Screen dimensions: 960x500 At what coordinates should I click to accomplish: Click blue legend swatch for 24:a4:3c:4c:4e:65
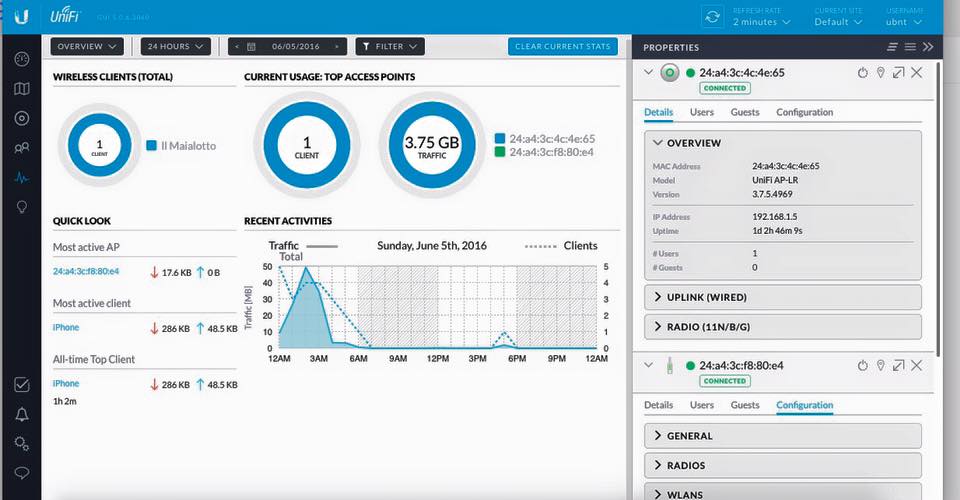(x=500, y=139)
